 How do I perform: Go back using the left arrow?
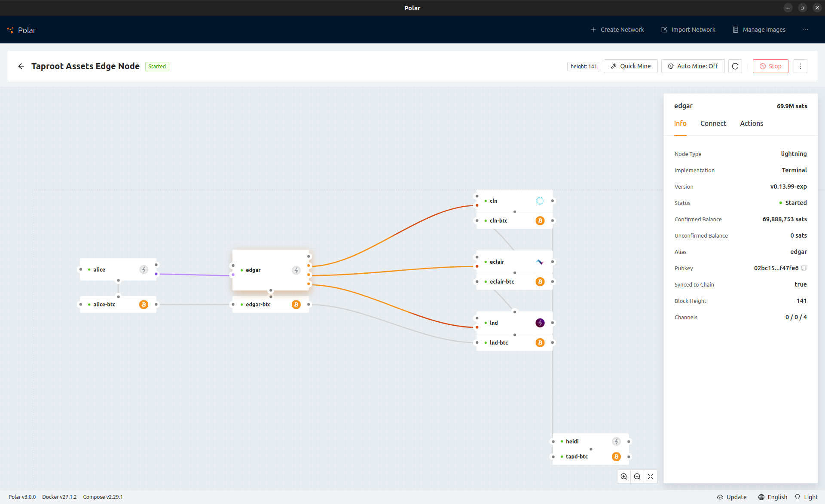click(x=21, y=66)
